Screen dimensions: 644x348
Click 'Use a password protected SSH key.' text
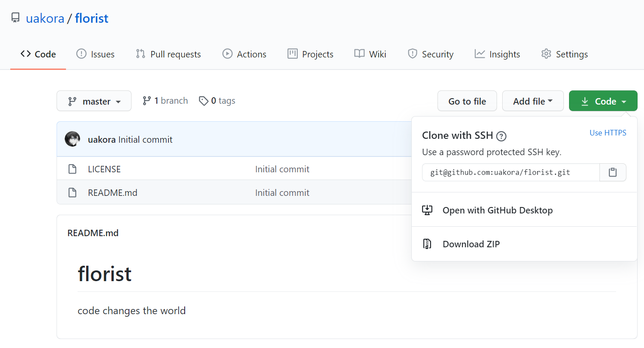492,152
